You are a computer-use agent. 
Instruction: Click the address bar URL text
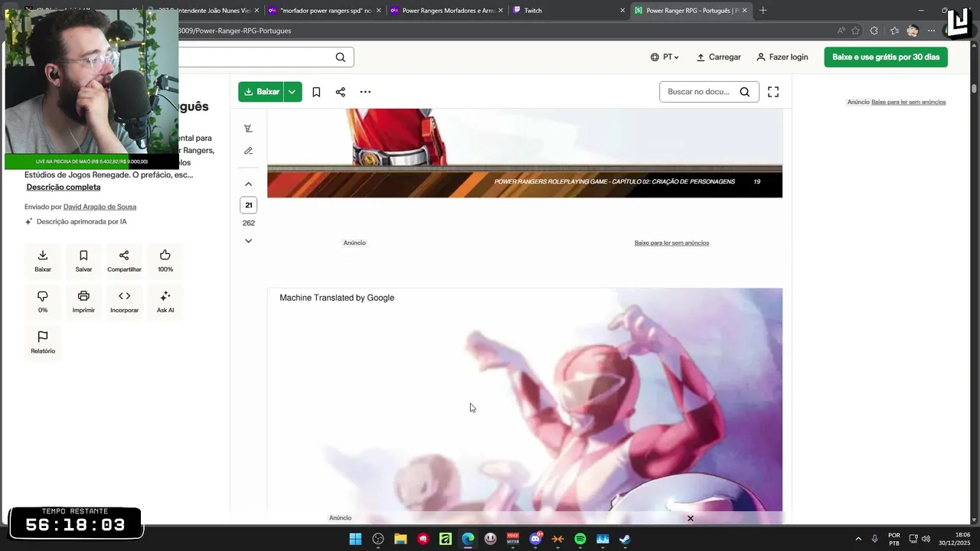234,31
